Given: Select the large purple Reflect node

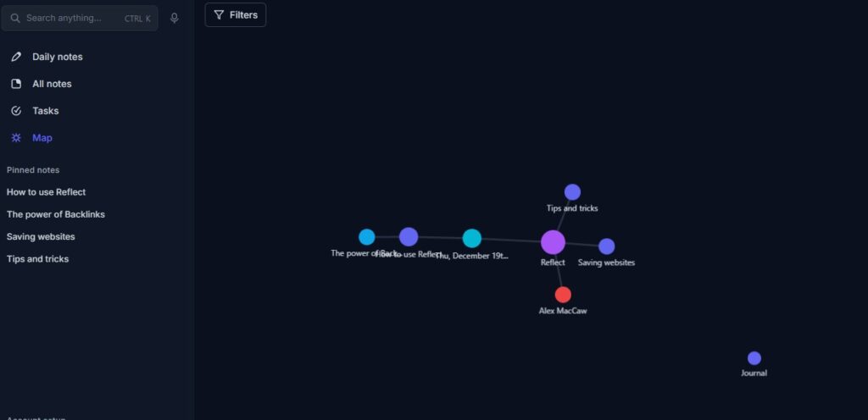Looking at the screenshot, I should tap(553, 242).
